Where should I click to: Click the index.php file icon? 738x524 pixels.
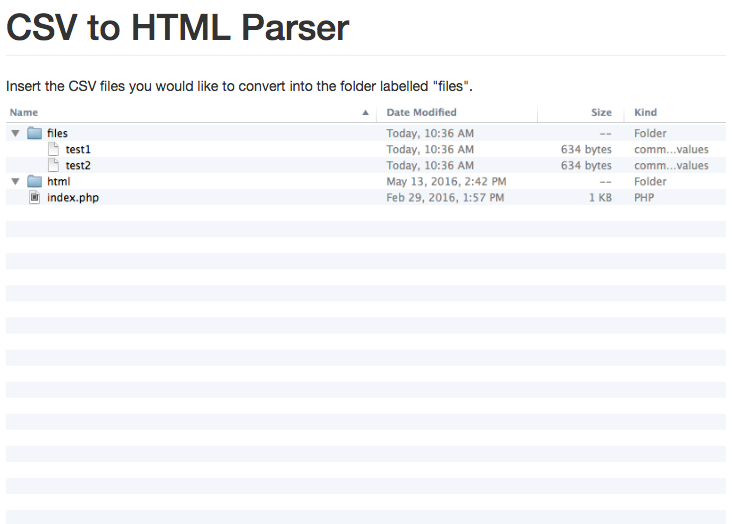click(x=34, y=197)
